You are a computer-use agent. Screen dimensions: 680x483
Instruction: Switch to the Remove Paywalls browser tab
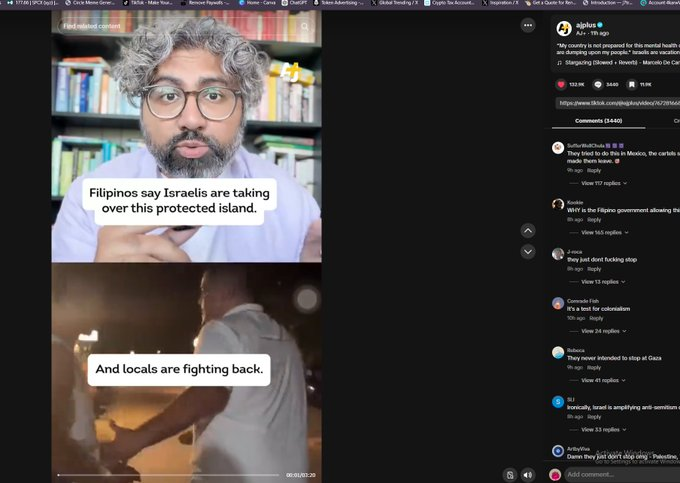206,3
